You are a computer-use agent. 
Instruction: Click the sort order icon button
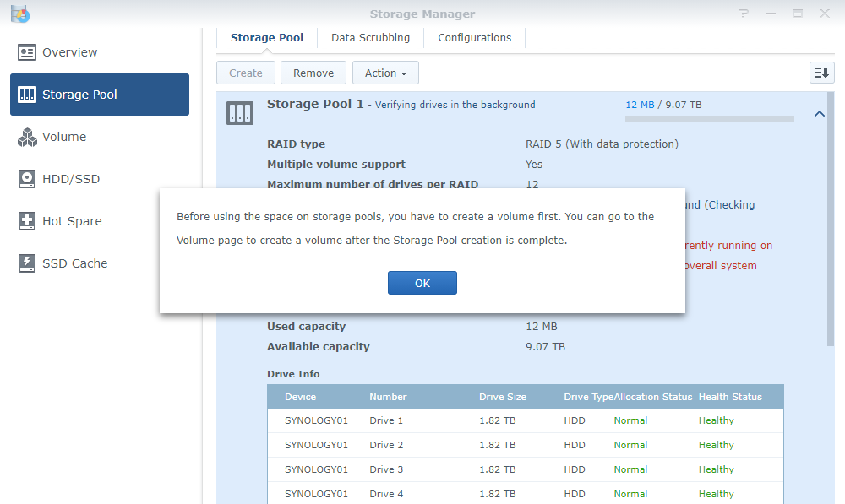(821, 73)
